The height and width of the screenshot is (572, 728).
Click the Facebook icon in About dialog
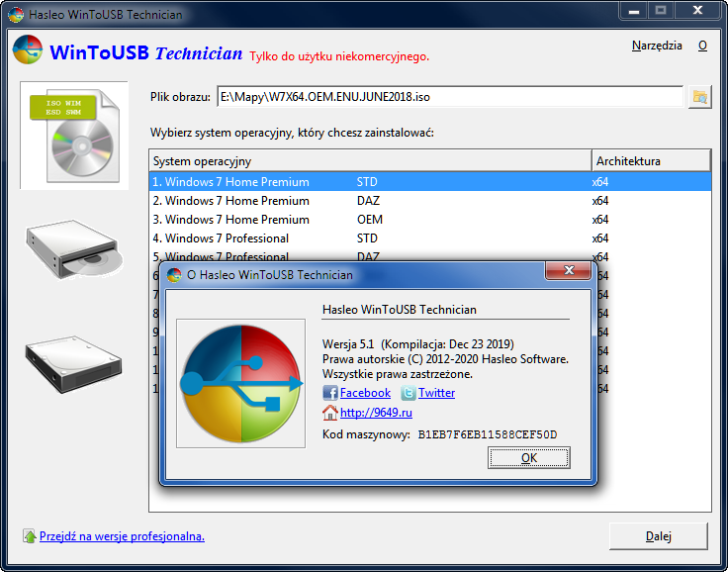click(x=330, y=393)
